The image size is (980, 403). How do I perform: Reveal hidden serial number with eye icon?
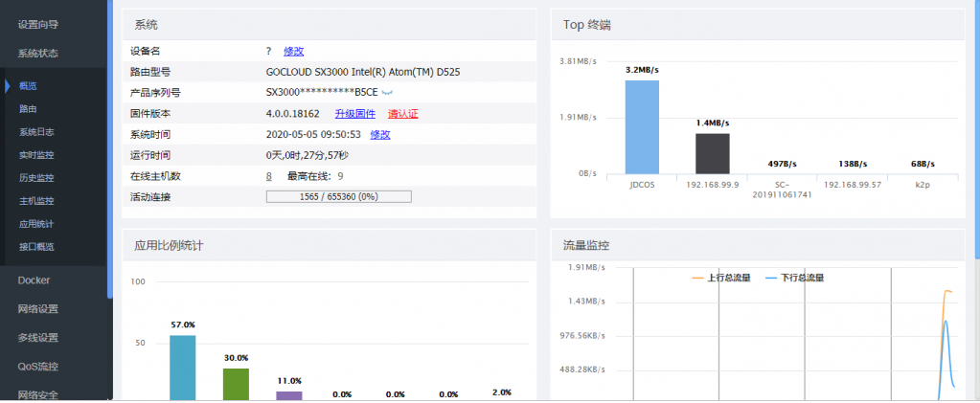[388, 93]
